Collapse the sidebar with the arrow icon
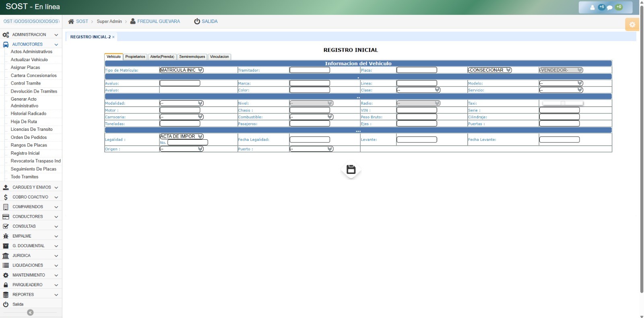 pos(30,312)
